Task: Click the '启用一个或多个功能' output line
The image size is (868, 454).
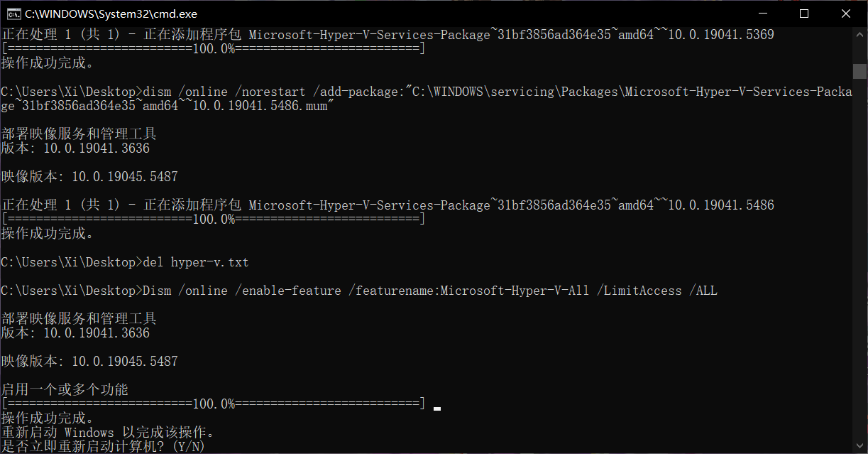Action: 65,389
